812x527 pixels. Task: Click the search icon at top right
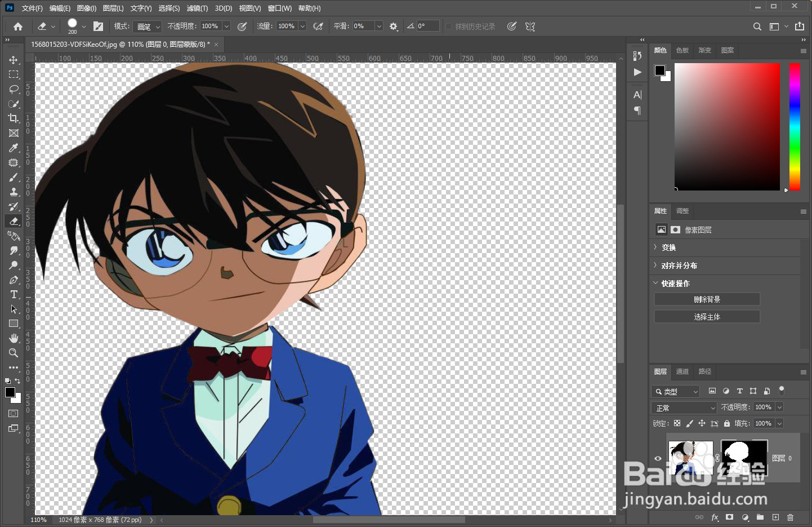pos(757,26)
